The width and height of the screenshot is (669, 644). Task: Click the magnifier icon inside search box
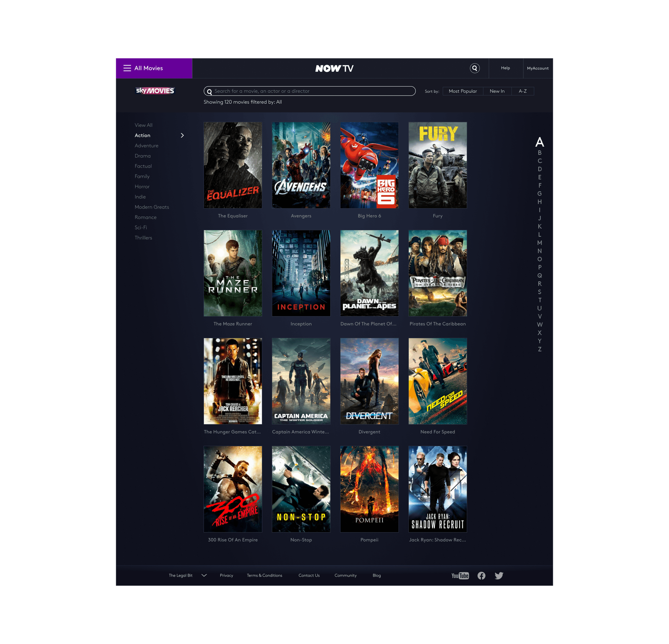(209, 91)
